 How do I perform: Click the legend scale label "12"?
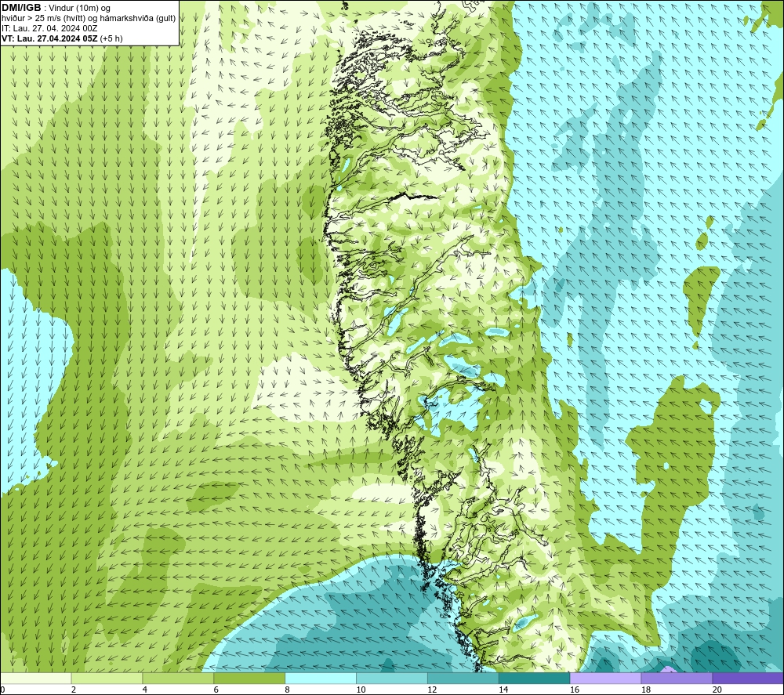point(432,690)
